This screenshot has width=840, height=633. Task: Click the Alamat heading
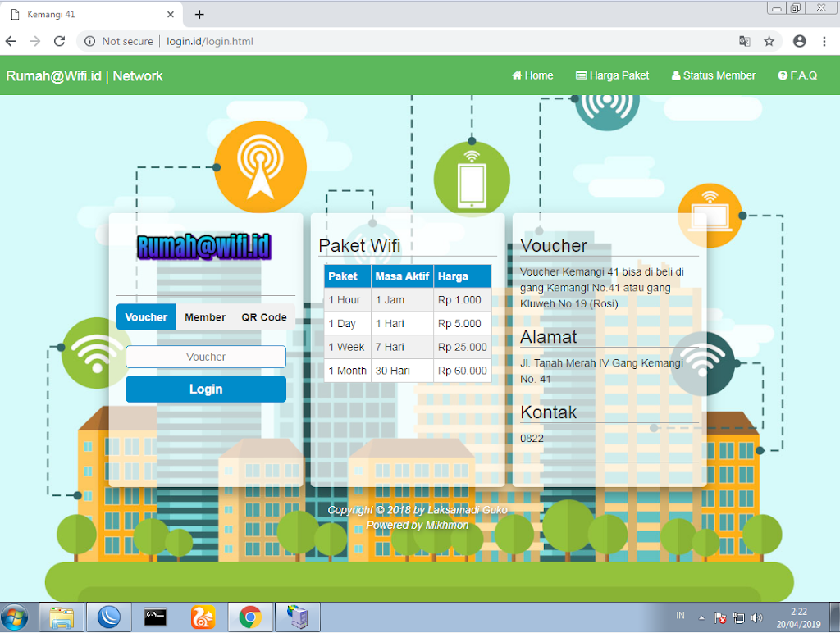[x=549, y=337]
